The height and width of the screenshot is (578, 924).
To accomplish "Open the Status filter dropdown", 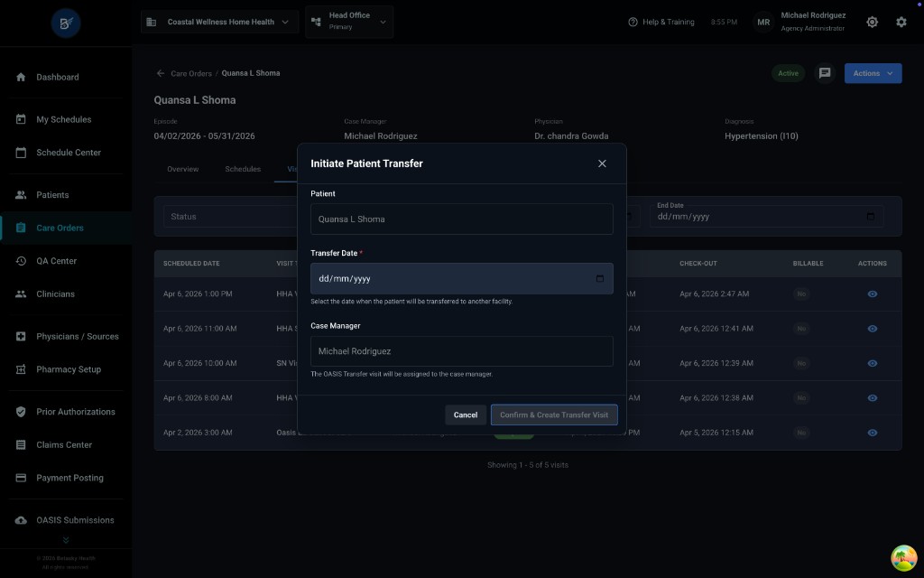I will 230,217.
